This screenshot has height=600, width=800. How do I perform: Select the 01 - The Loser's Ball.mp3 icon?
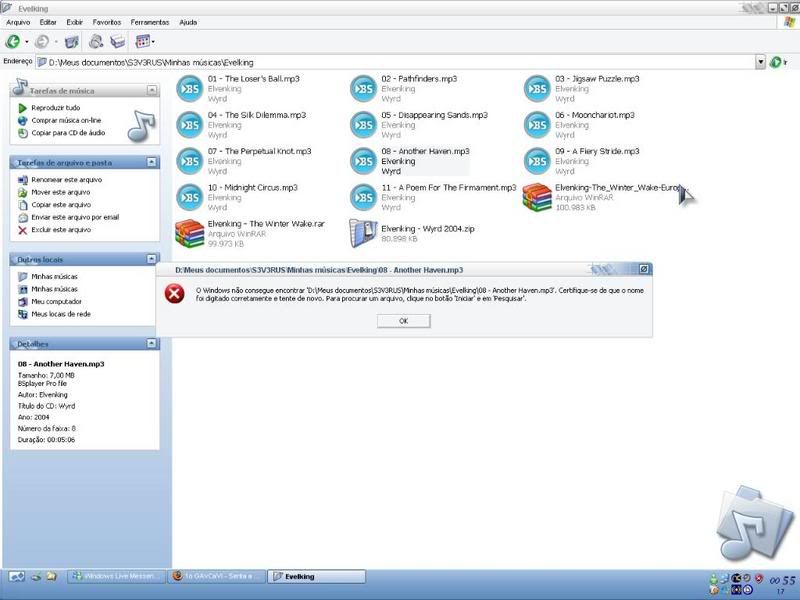point(189,89)
